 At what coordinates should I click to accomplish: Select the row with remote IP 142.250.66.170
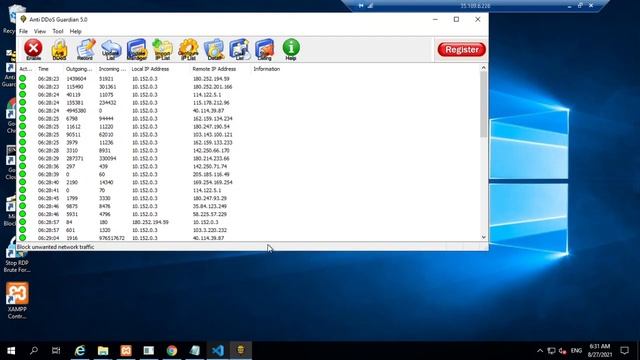(249, 150)
